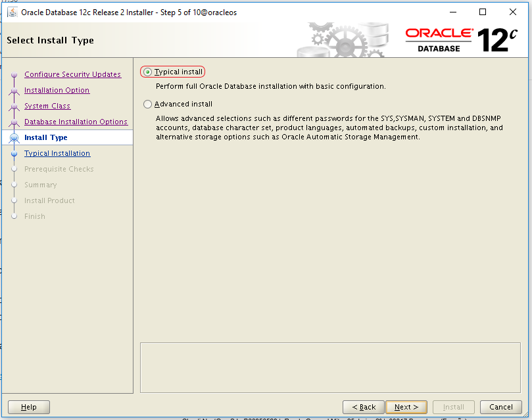Click the Install Product step marker dot
The height and width of the screenshot is (420, 532).
pyautogui.click(x=14, y=200)
